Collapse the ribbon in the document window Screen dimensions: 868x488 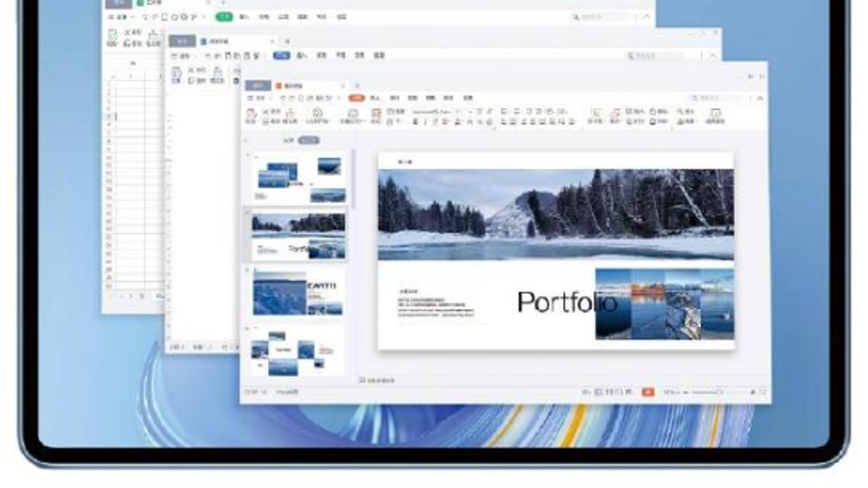click(x=713, y=55)
